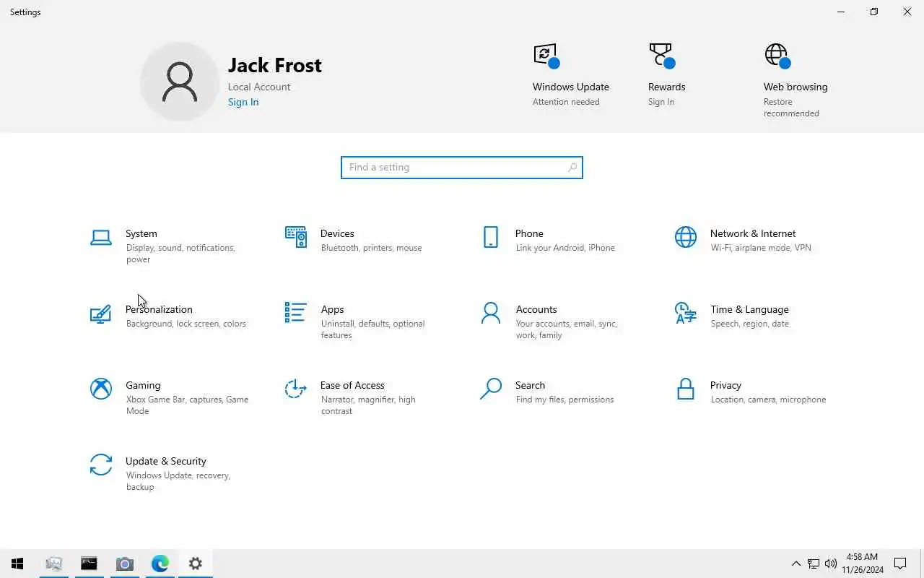The image size is (924, 578).
Task: Click 'Link your Android, iPhone' description
Action: coord(565,248)
